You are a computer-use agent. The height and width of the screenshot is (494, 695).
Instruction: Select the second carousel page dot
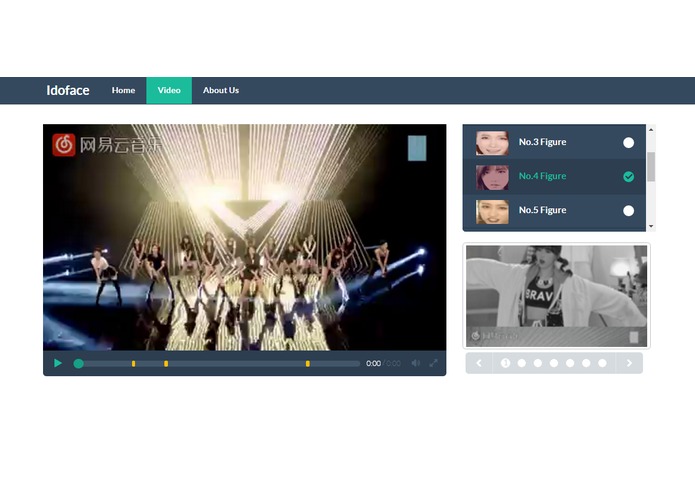[x=522, y=363]
